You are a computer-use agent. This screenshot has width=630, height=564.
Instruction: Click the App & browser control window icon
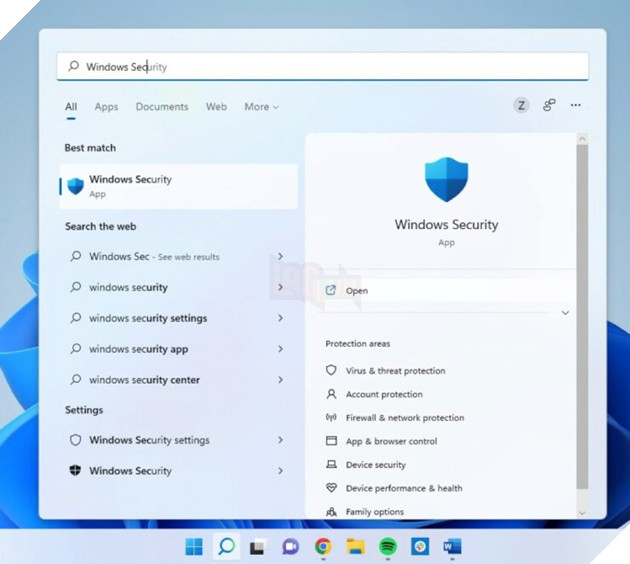(x=331, y=441)
